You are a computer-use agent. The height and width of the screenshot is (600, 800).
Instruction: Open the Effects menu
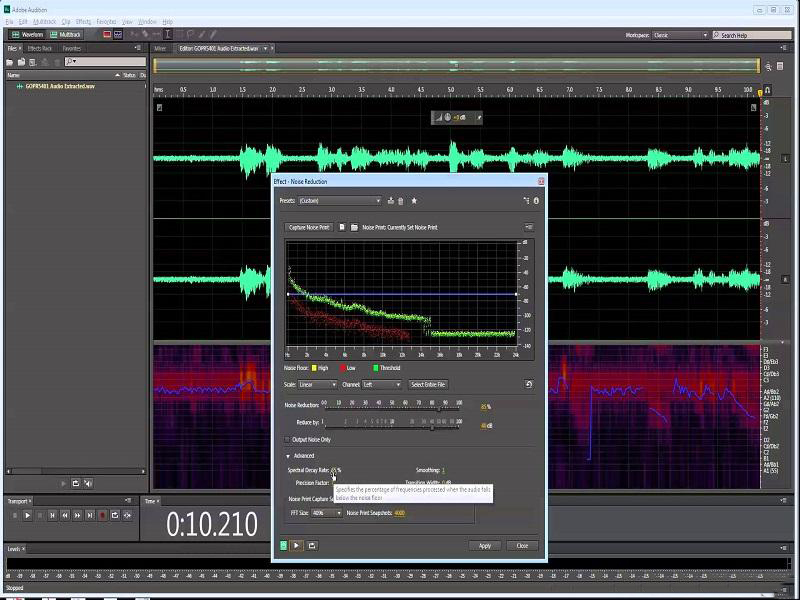83,22
